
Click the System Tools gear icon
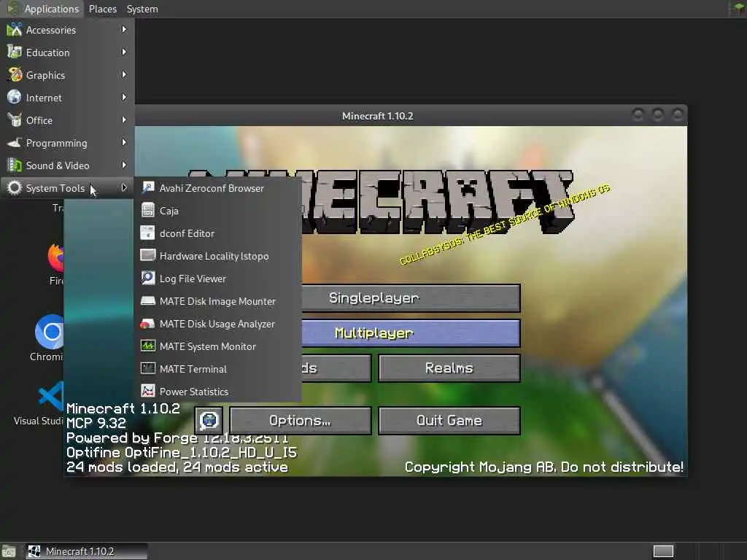point(15,187)
